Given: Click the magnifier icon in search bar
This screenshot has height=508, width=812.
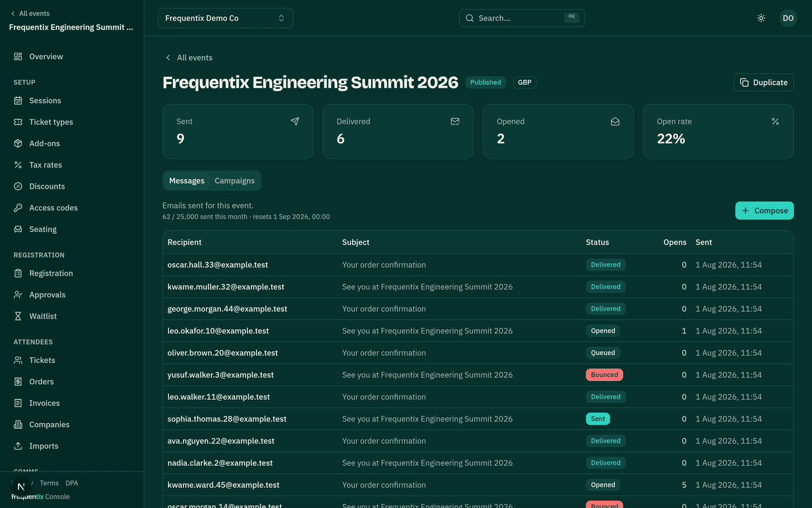Looking at the screenshot, I should (469, 18).
